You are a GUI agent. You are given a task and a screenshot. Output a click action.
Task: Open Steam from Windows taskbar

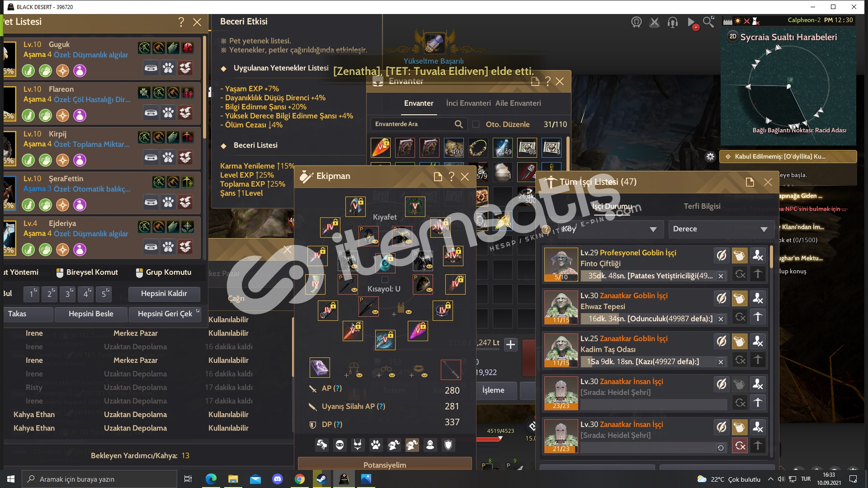(x=321, y=479)
